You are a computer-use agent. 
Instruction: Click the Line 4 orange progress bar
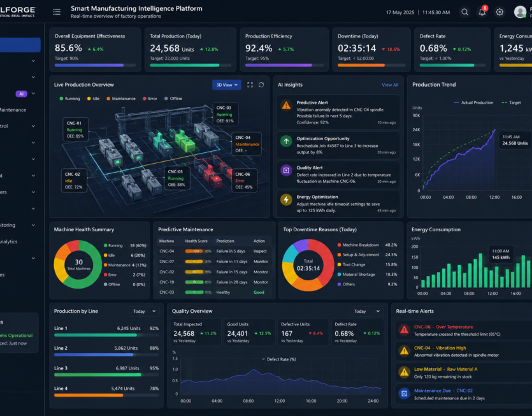click(x=106, y=395)
